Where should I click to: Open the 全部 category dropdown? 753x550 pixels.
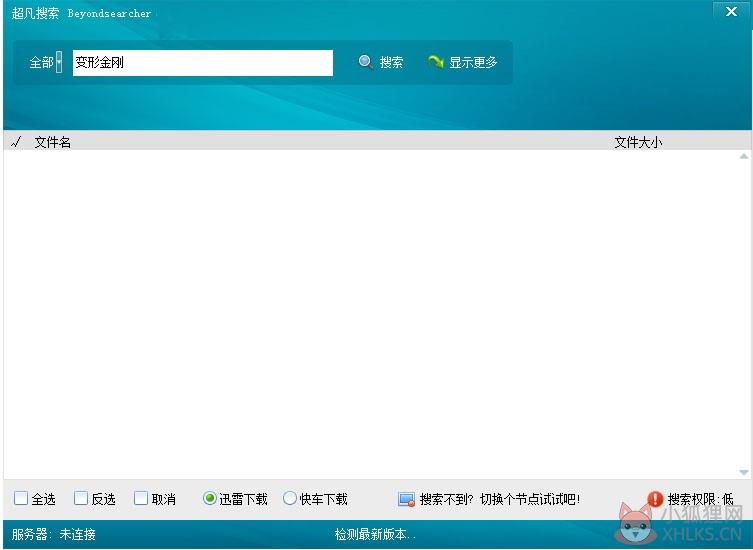click(59, 62)
